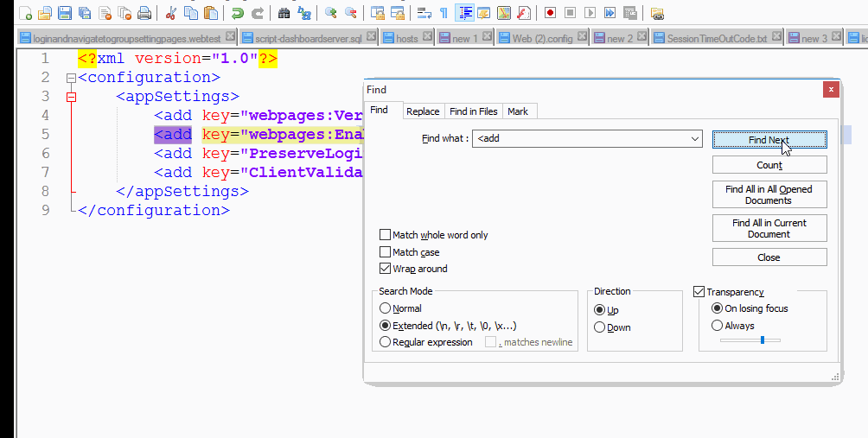868x438 pixels.
Task: Close the current document via toolbar
Action: tap(105, 13)
